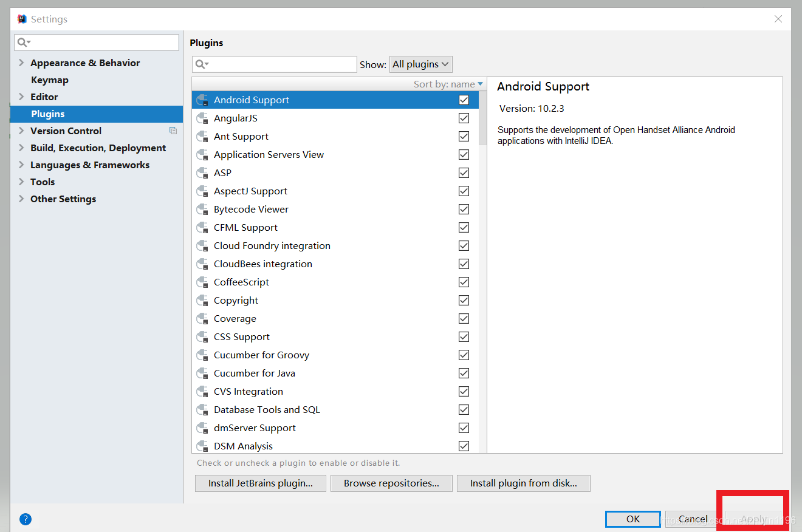Click the plugin list vertical scrollbar

[483, 118]
